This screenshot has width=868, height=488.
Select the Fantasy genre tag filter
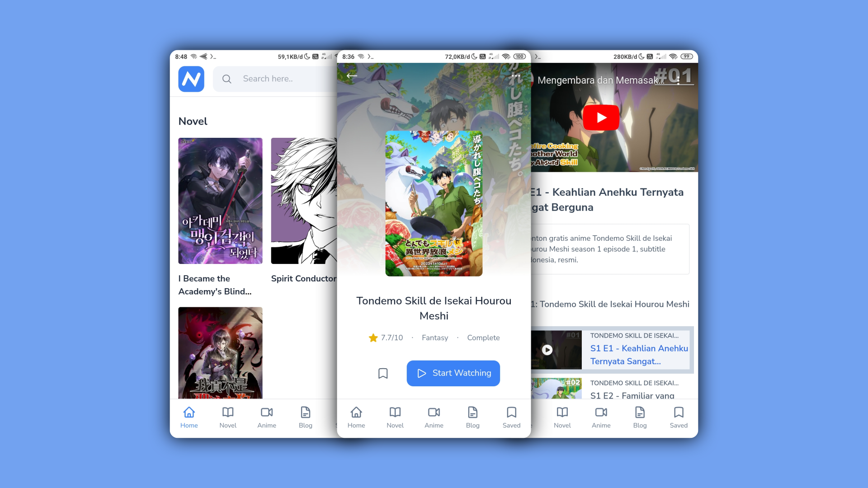(x=435, y=338)
